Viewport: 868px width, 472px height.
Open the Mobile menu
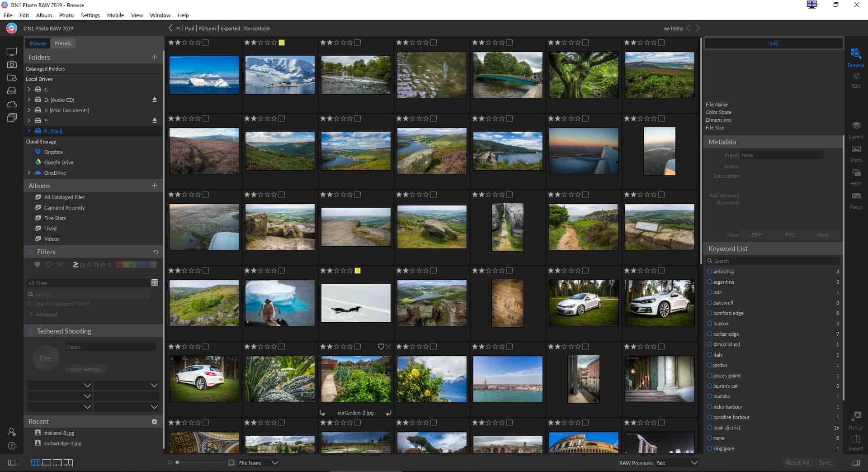(115, 15)
